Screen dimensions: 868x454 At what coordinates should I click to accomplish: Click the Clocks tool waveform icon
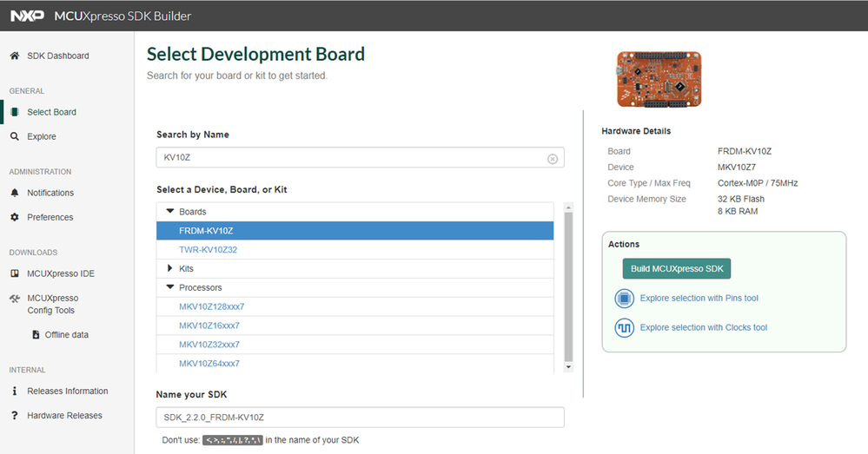(x=624, y=327)
